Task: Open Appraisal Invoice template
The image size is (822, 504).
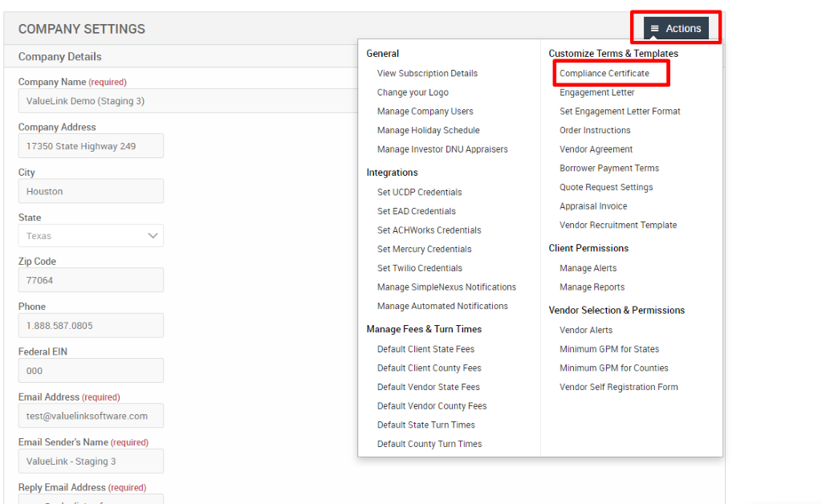Action: click(x=593, y=206)
